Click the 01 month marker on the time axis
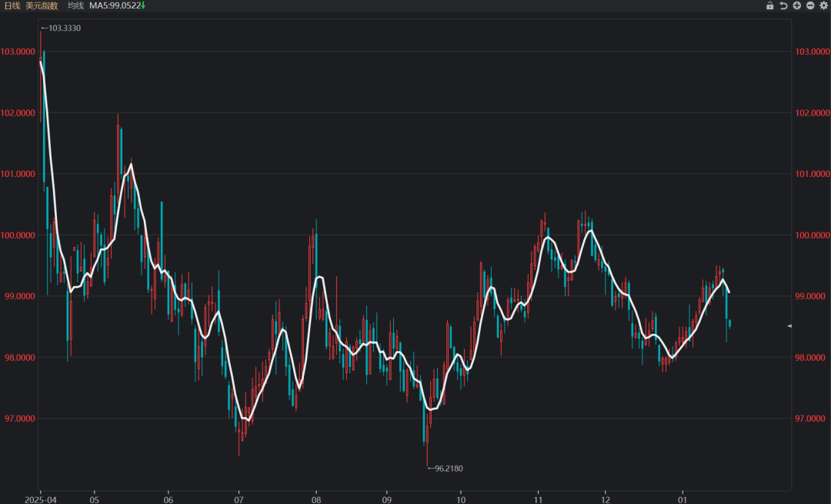Viewport: 831px width, 504px height. pos(682,498)
